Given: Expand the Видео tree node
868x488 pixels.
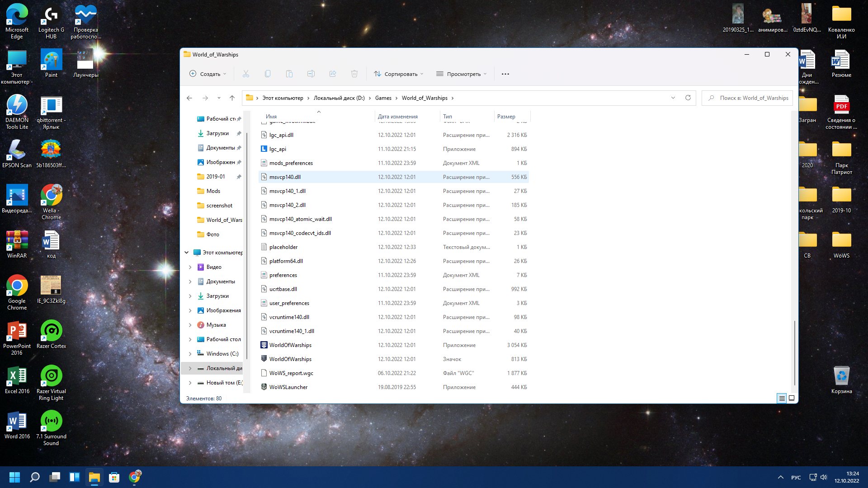Looking at the screenshot, I should pyautogui.click(x=190, y=267).
